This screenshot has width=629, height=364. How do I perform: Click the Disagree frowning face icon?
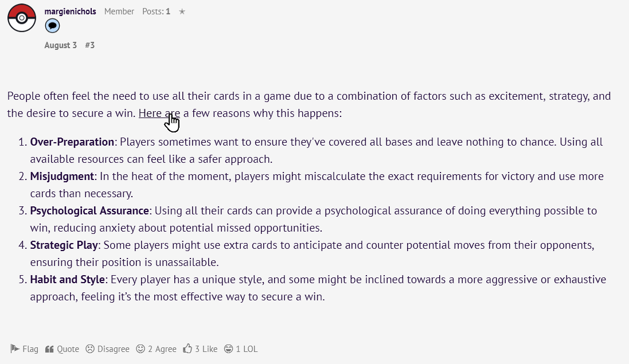coord(90,349)
